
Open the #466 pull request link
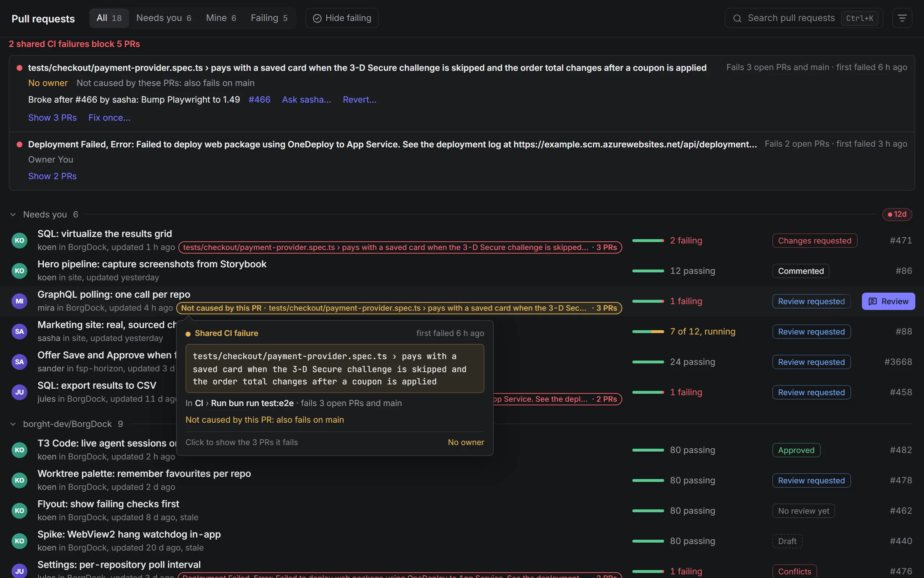259,100
